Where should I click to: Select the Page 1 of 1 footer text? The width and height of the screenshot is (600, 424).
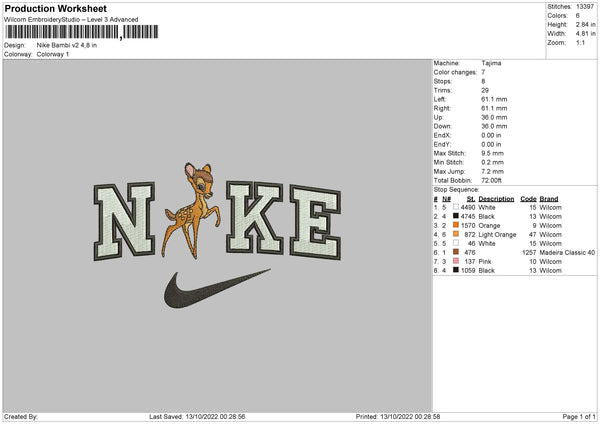[x=579, y=417]
